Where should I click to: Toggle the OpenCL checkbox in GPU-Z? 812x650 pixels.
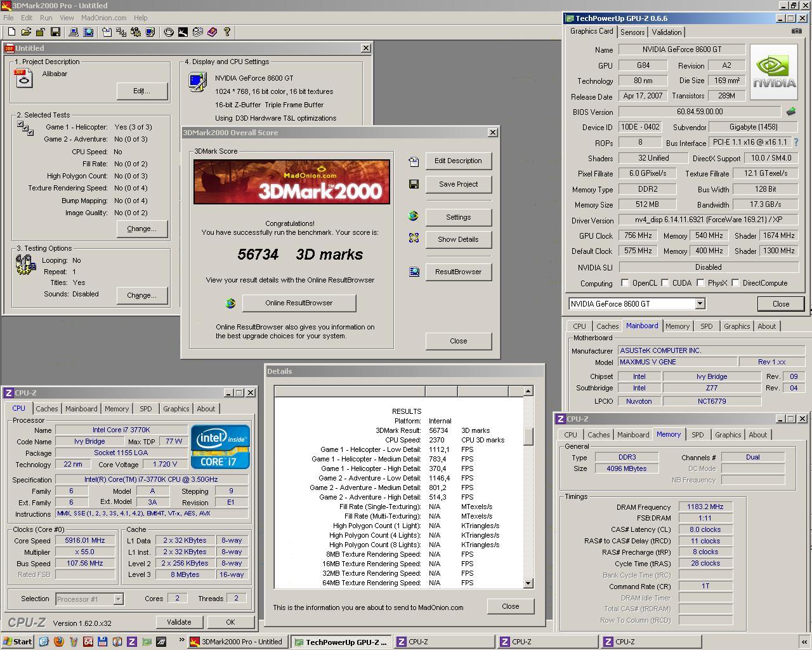point(625,283)
